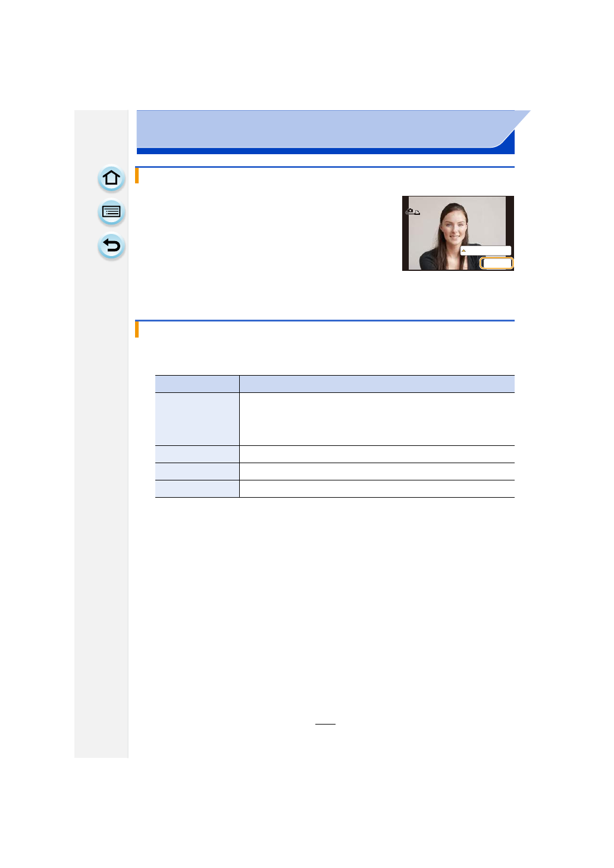Viewport: 614px width, 868px height.
Task: Click the blue page header banner
Action: point(325,132)
